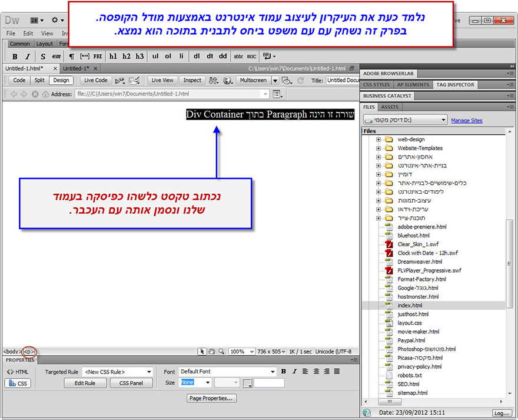Open the Preview in Browser globe icon

click(228, 80)
